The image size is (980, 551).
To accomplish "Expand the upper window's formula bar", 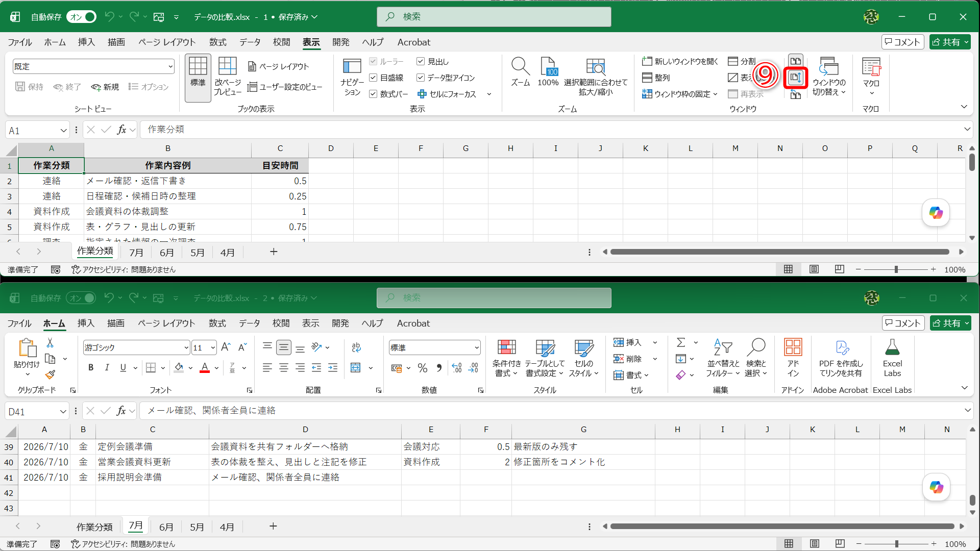I will click(x=967, y=129).
